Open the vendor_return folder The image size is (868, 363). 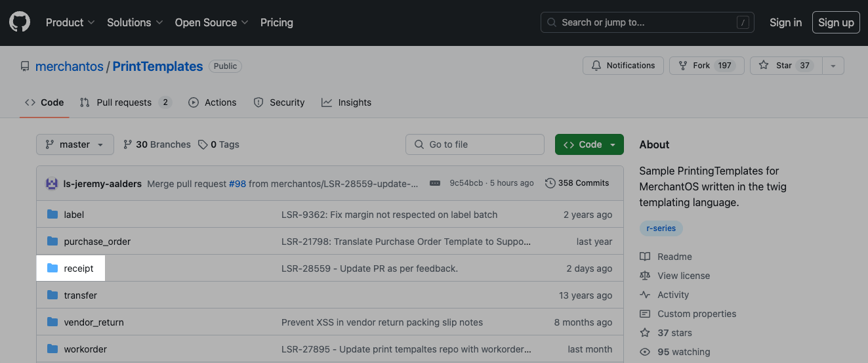pos(94,322)
